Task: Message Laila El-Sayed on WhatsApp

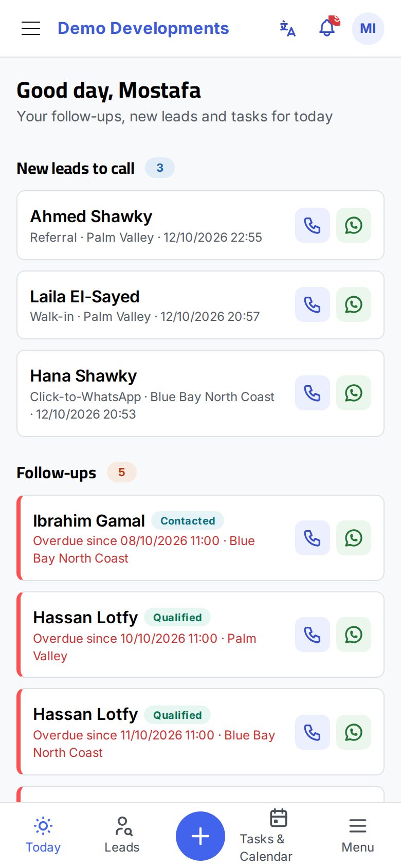Action: [354, 304]
